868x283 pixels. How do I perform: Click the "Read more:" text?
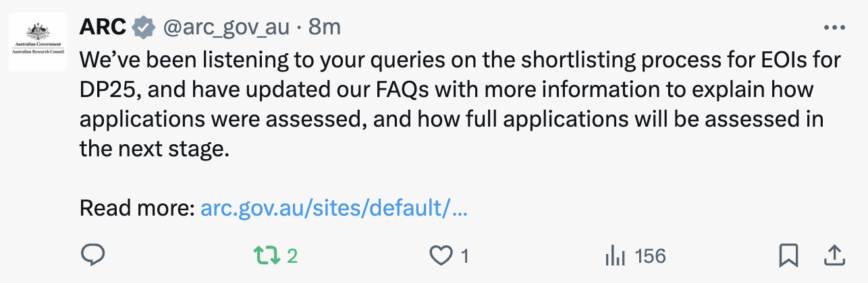[x=138, y=208]
